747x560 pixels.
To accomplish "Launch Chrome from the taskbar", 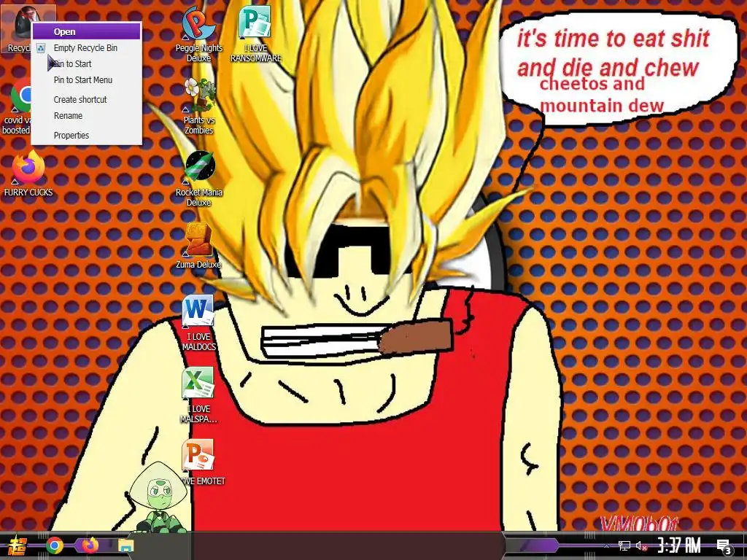I will [x=55, y=545].
